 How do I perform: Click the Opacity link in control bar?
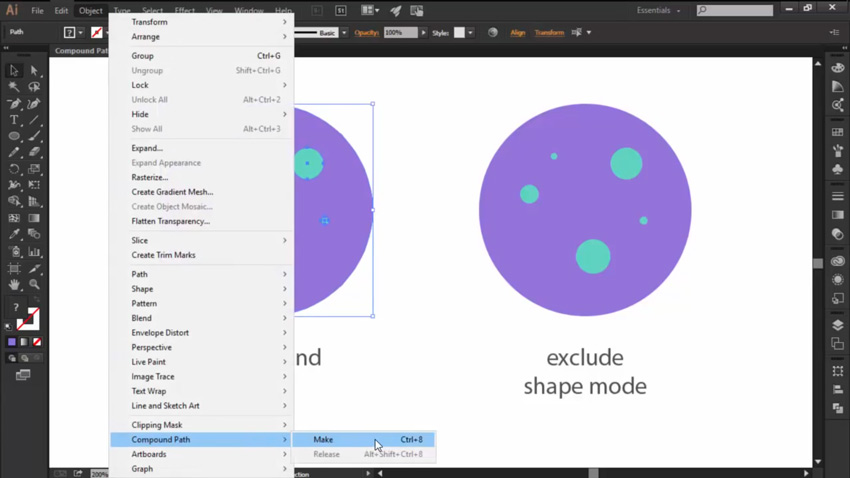366,33
